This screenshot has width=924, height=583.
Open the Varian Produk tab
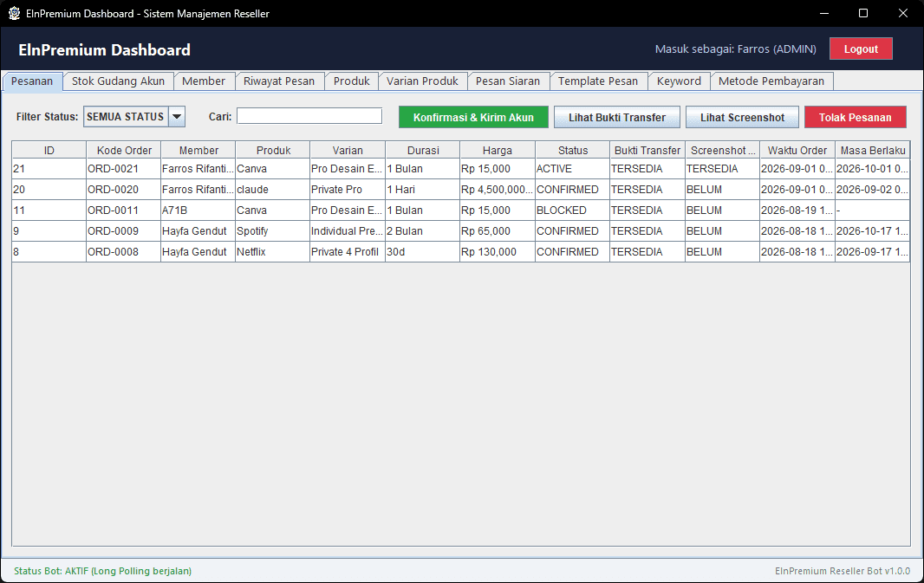[422, 81]
